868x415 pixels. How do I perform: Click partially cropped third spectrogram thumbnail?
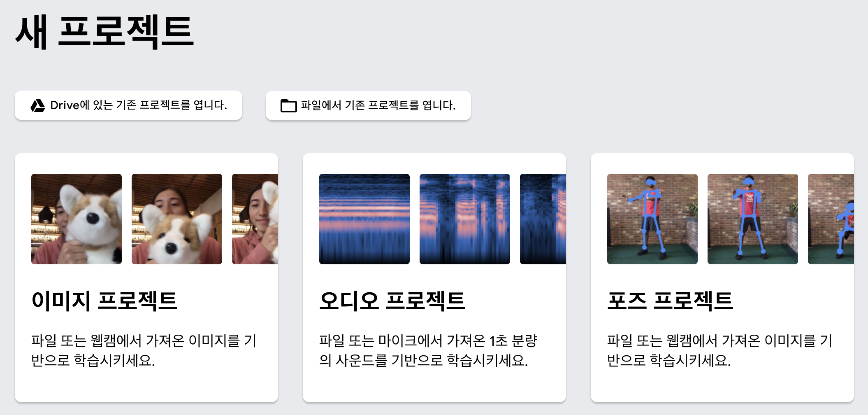click(x=543, y=219)
